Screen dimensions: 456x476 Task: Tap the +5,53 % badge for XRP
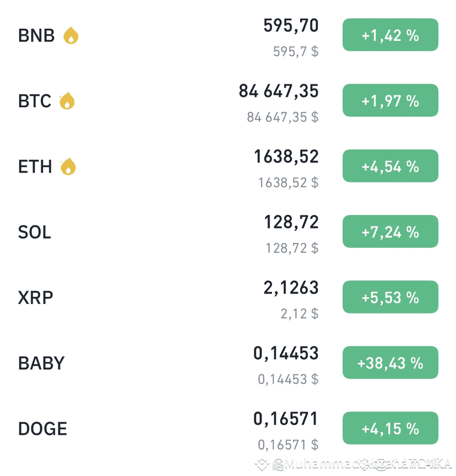(x=390, y=297)
